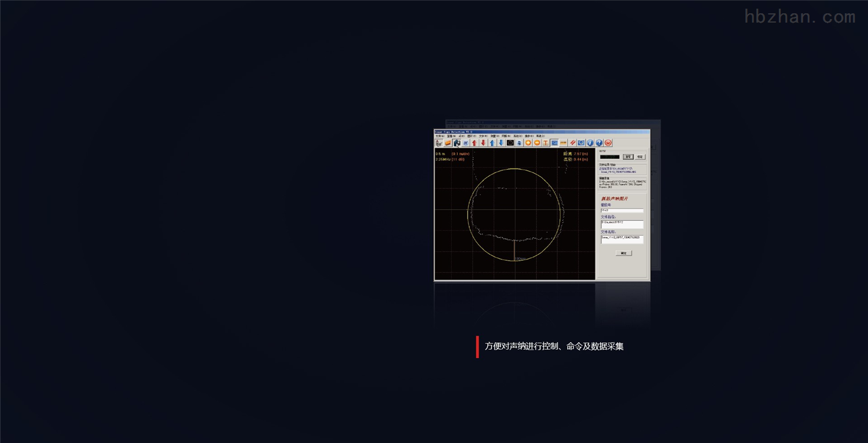Click the blue swap arrows icon

[x=519, y=143]
